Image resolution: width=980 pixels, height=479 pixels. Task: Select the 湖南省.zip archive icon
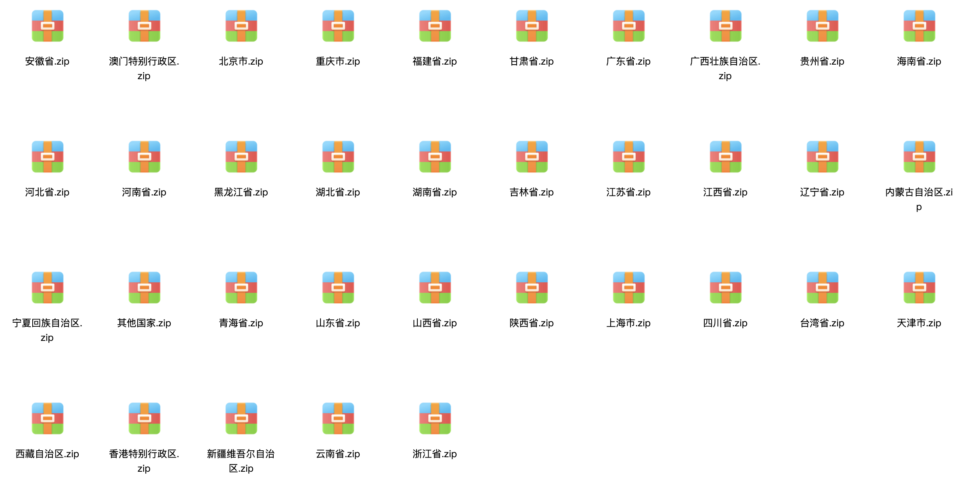tap(435, 157)
